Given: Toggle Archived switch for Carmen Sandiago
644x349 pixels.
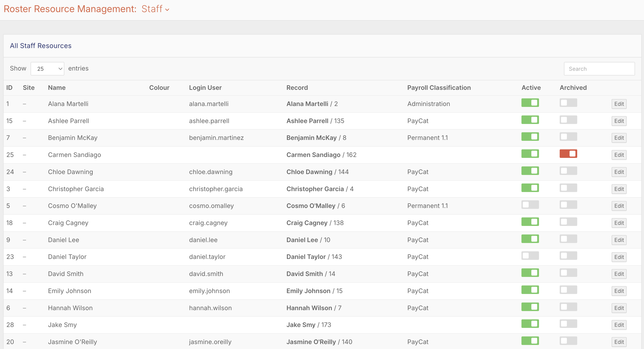Looking at the screenshot, I should coord(568,154).
